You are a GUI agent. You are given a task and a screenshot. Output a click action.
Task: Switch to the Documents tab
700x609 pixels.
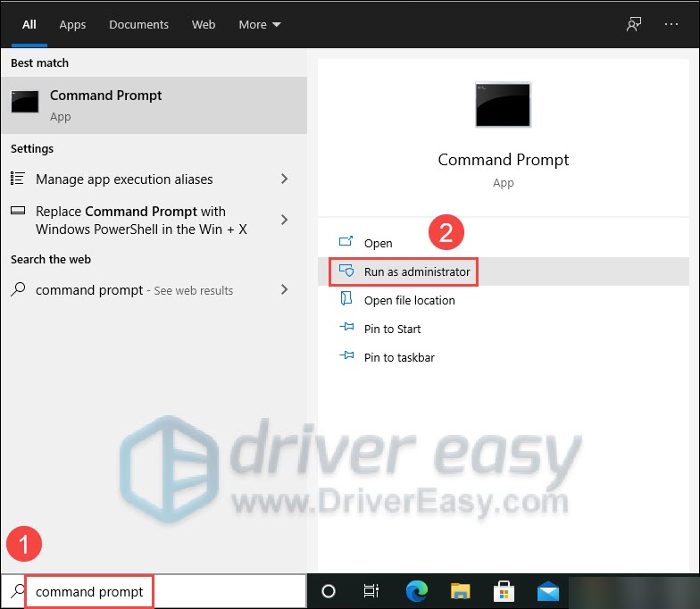point(138,24)
